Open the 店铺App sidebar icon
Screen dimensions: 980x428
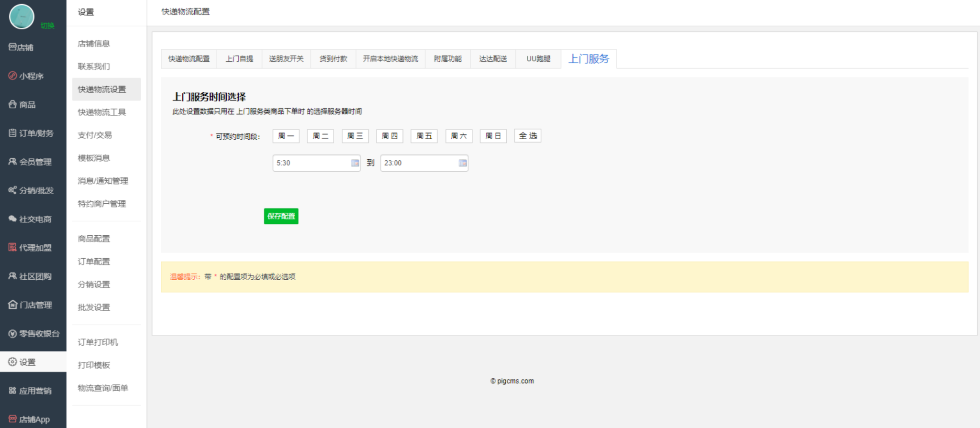[12, 419]
